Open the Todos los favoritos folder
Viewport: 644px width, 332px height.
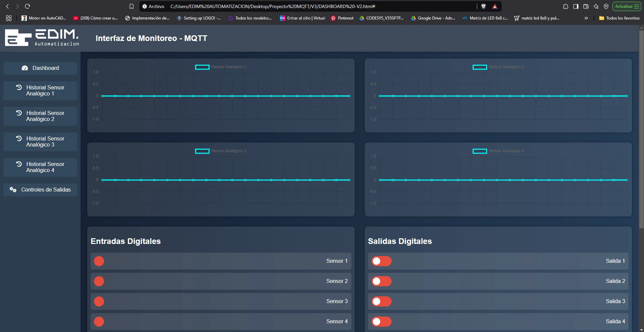(x=619, y=18)
